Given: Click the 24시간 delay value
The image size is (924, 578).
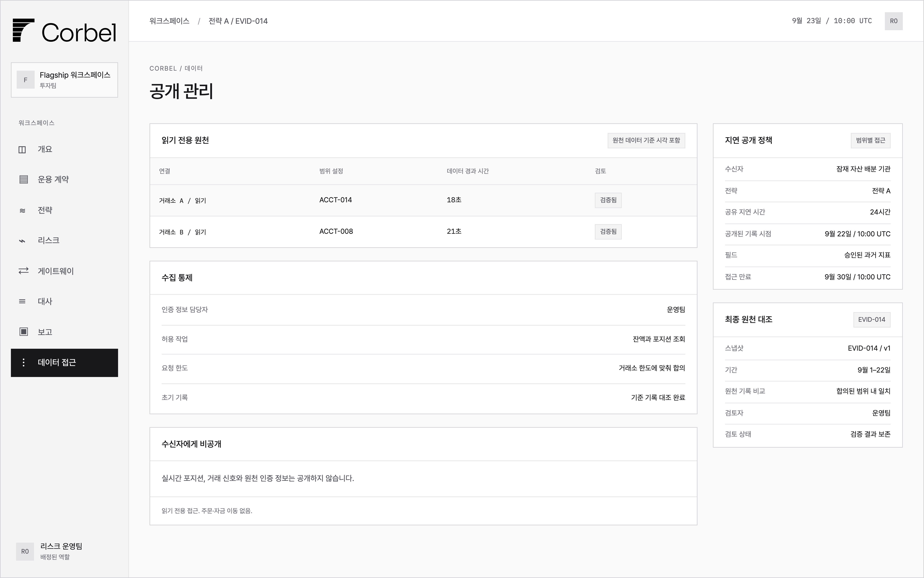Looking at the screenshot, I should point(880,212).
